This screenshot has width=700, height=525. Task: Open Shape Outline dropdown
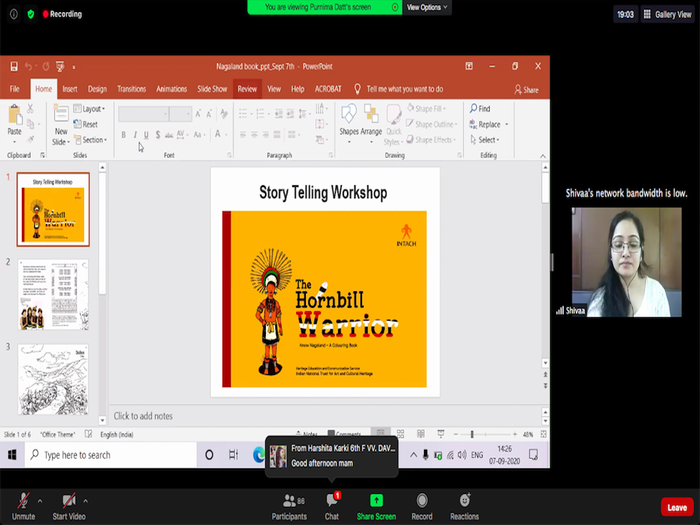click(x=431, y=124)
